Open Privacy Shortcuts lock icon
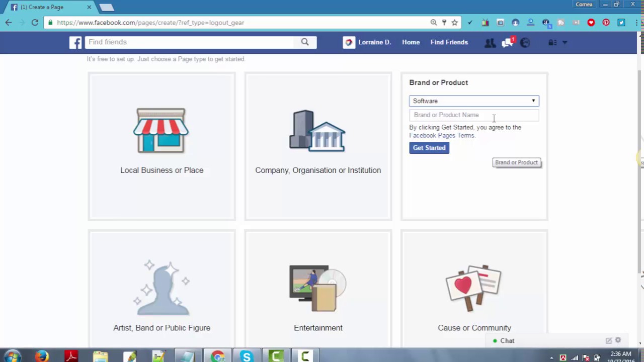The width and height of the screenshot is (644, 362). [552, 43]
